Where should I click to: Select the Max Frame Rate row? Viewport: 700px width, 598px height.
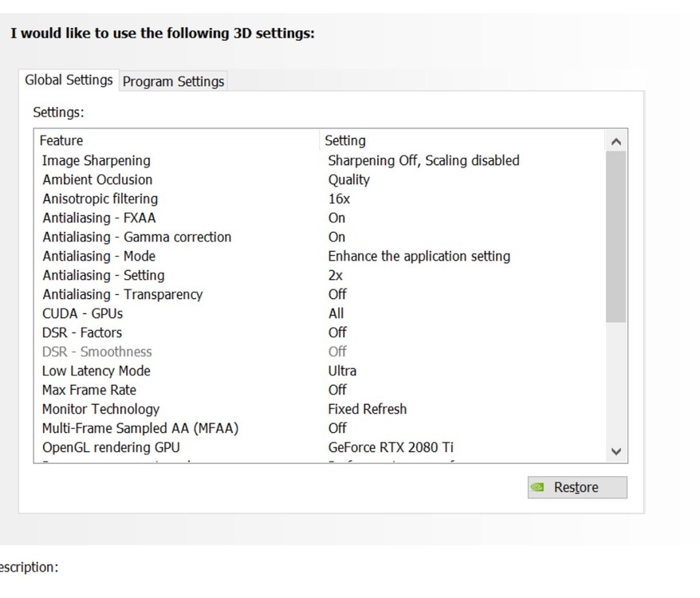point(89,390)
